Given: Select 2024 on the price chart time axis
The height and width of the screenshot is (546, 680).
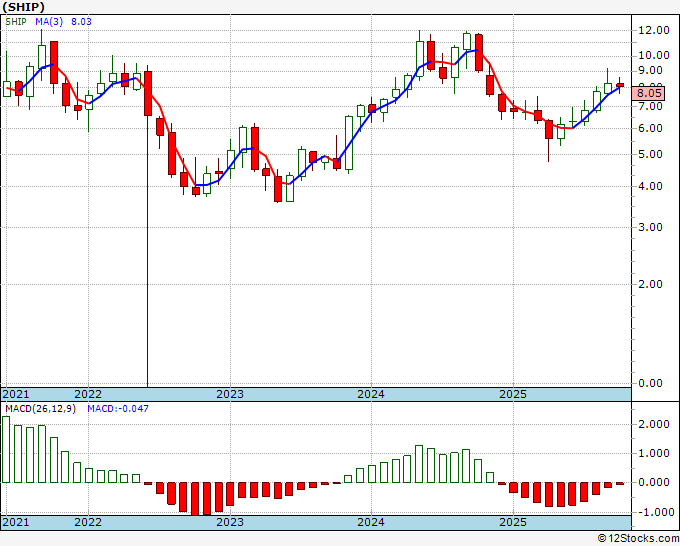Looking at the screenshot, I should [x=371, y=394].
